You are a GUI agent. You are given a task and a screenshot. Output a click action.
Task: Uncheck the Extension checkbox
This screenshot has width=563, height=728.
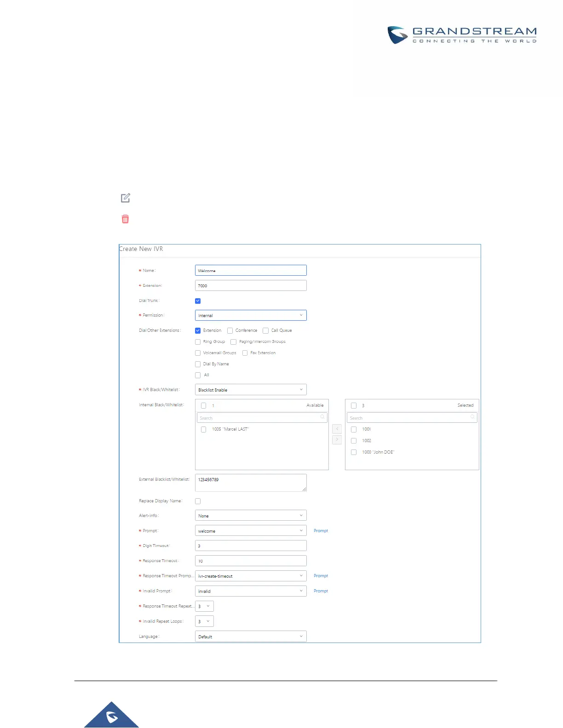click(198, 330)
